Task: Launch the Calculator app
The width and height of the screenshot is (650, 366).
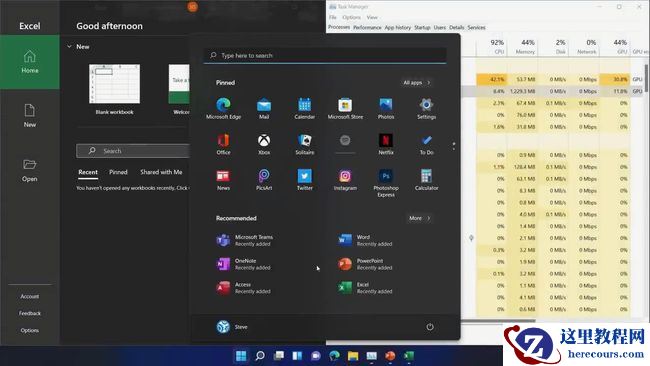Action: (x=426, y=180)
